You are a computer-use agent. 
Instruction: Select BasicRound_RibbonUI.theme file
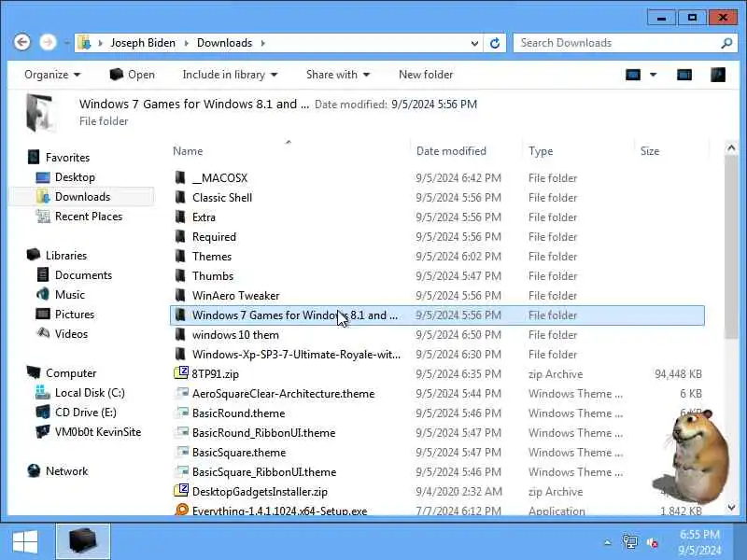click(263, 432)
